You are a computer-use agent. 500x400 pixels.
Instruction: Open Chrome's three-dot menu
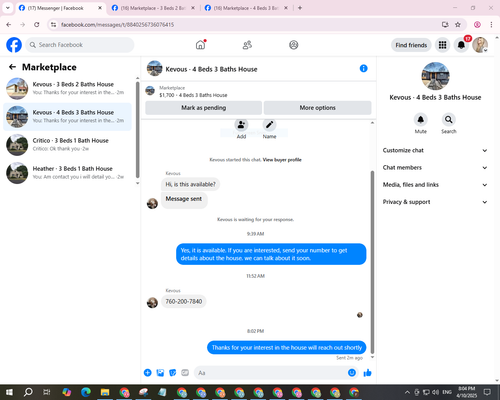click(x=491, y=25)
